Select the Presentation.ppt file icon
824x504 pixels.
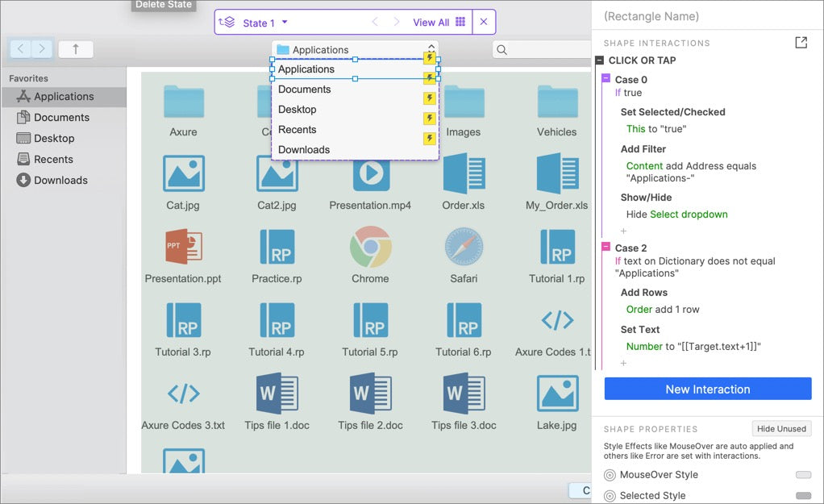coord(183,247)
